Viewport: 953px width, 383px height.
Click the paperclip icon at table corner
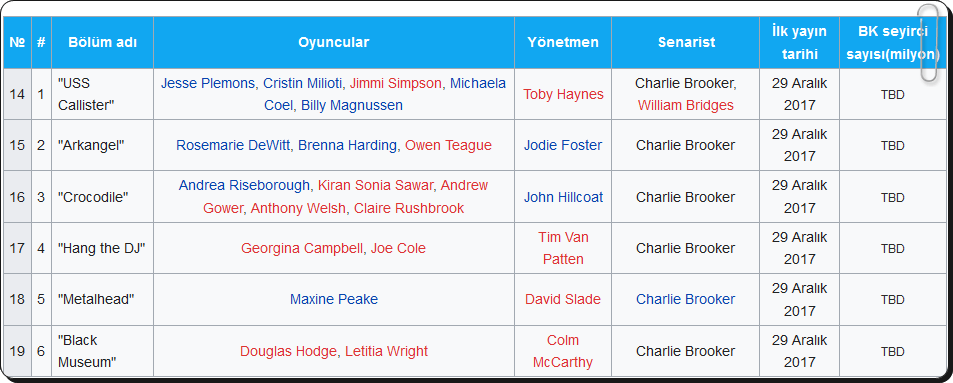click(x=928, y=43)
